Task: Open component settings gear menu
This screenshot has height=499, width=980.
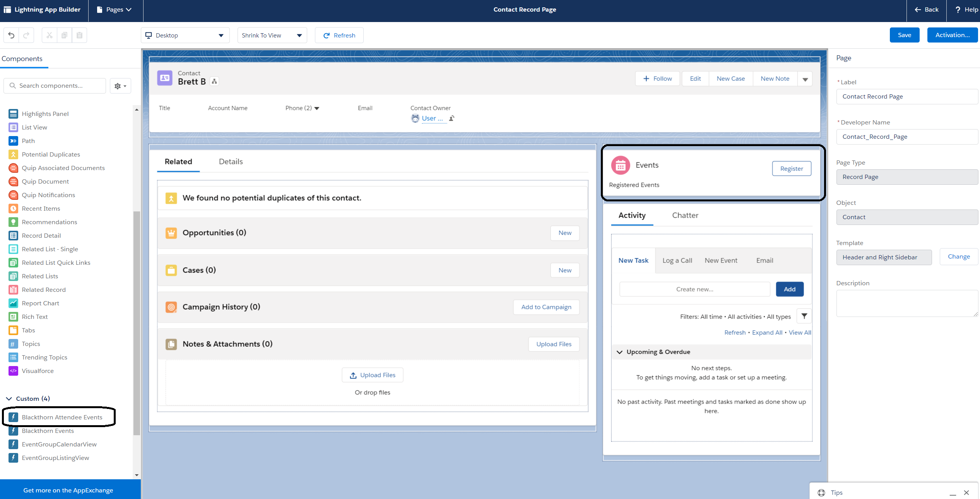Action: tap(120, 86)
